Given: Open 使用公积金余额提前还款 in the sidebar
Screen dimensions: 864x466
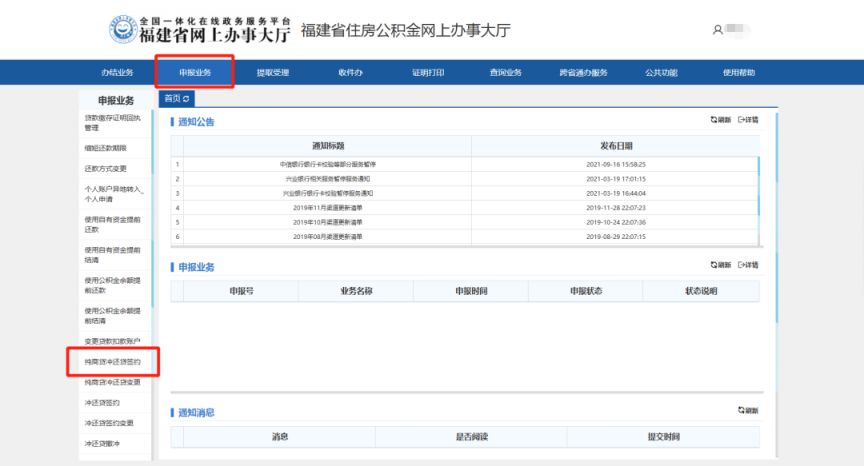Looking at the screenshot, I should (112, 285).
